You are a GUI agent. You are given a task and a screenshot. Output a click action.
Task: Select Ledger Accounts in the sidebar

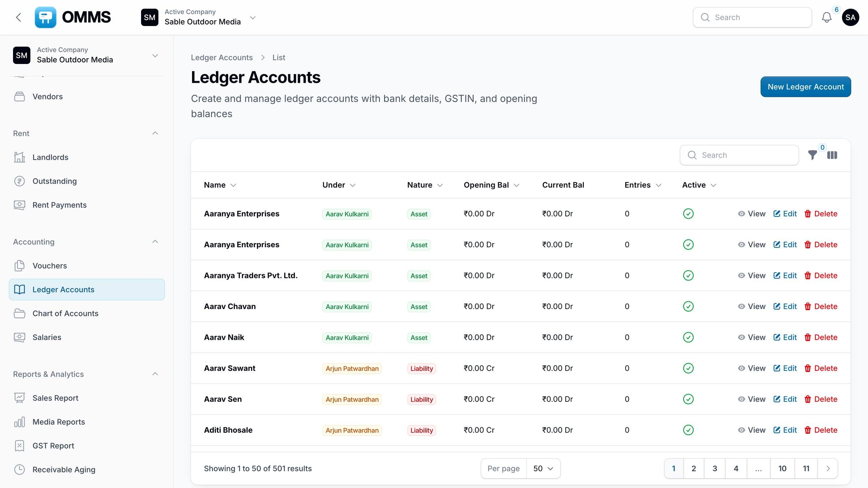[87, 290]
